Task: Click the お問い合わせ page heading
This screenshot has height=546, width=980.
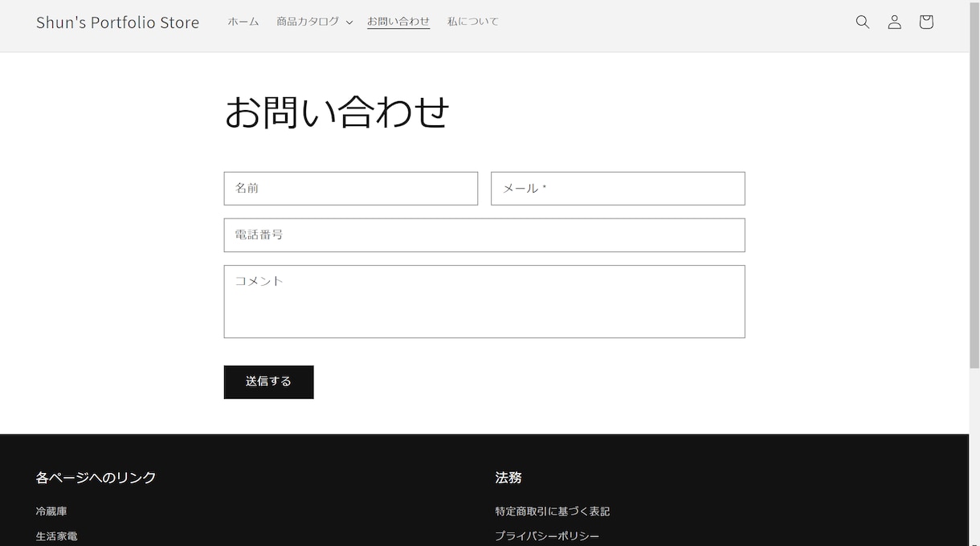Action: pyautogui.click(x=337, y=112)
